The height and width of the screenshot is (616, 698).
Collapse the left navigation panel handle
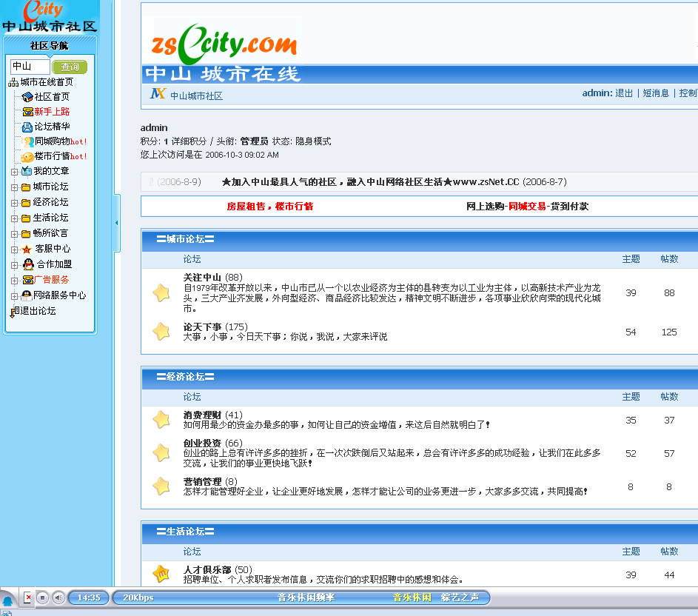[117, 222]
